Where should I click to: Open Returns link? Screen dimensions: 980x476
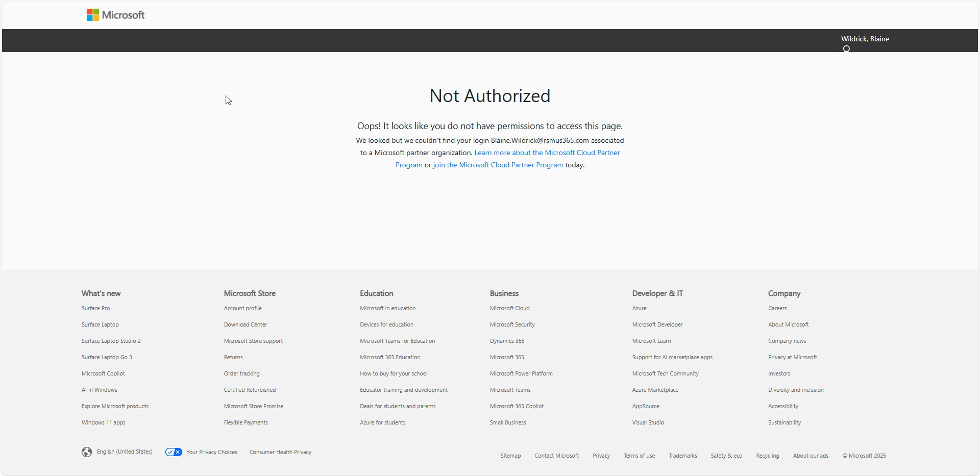pos(233,357)
